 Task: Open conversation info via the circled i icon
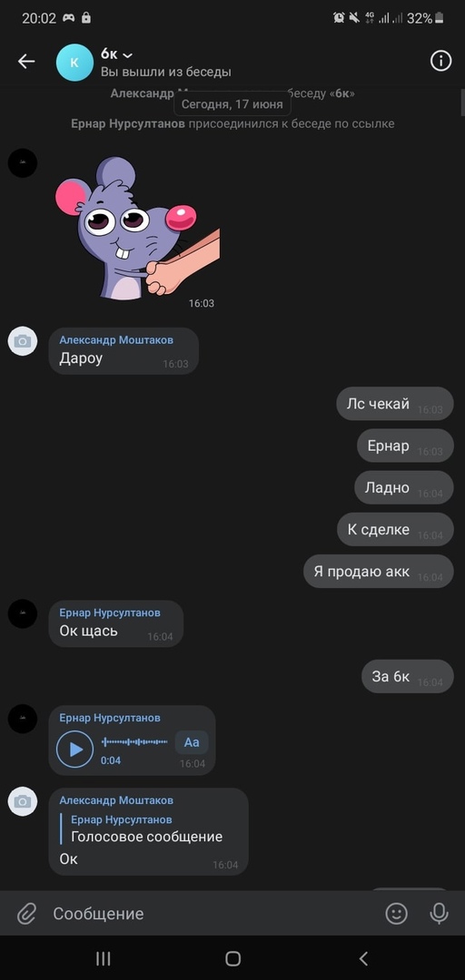(440, 62)
